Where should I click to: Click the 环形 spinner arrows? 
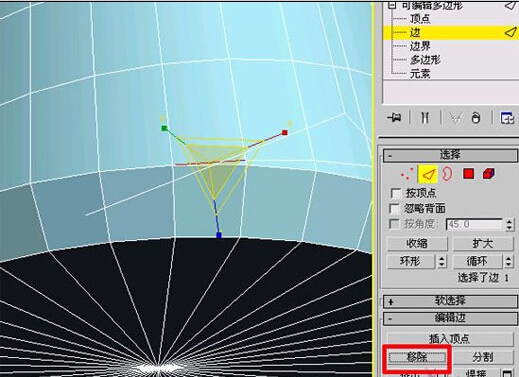coord(442,261)
